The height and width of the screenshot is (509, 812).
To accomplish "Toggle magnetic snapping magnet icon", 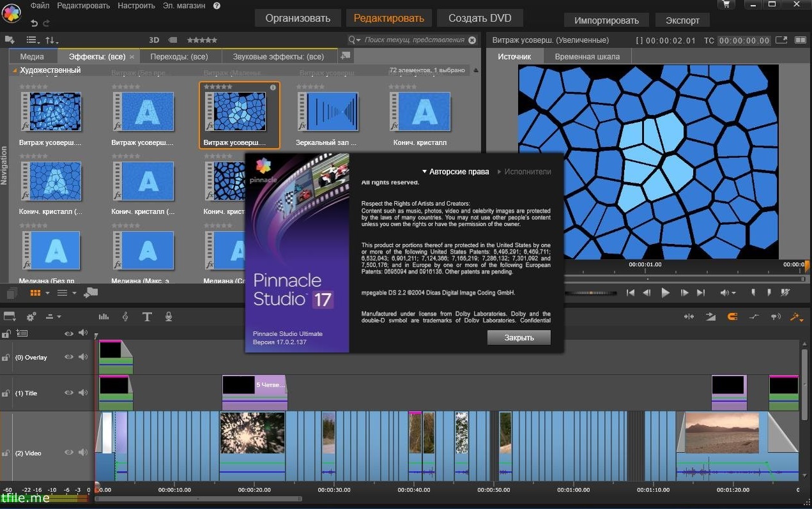I will click(733, 317).
